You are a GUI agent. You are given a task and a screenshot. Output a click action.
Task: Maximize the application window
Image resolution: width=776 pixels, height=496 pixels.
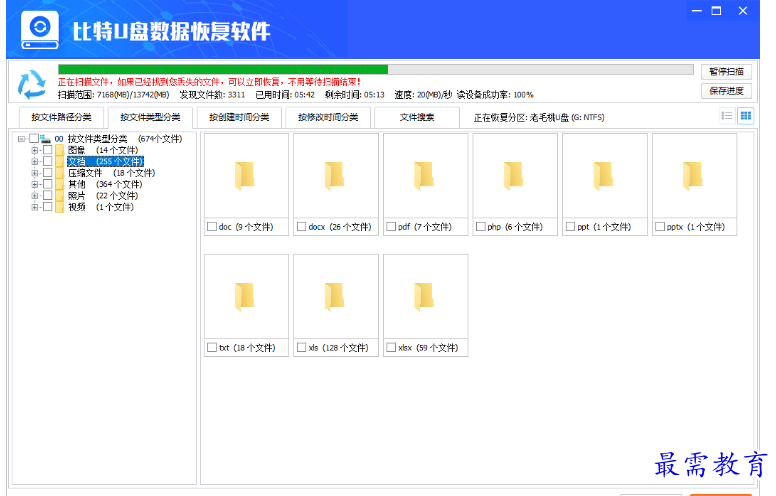coord(717,11)
